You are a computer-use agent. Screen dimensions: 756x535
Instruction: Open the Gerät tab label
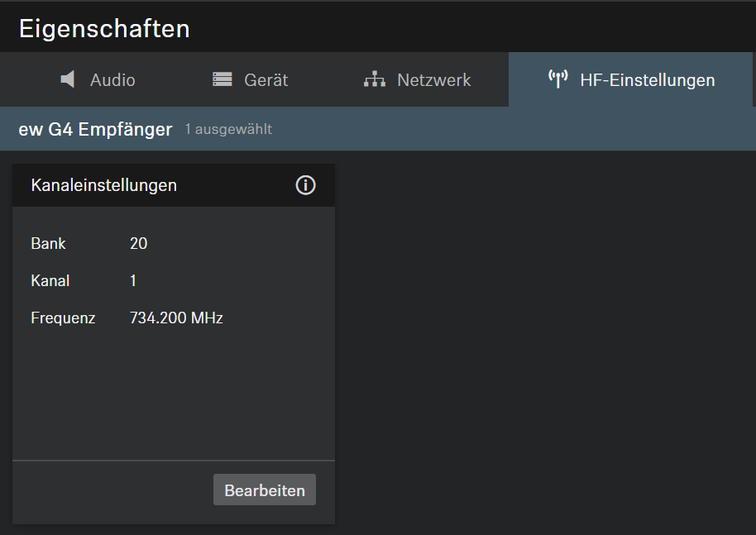click(x=266, y=80)
